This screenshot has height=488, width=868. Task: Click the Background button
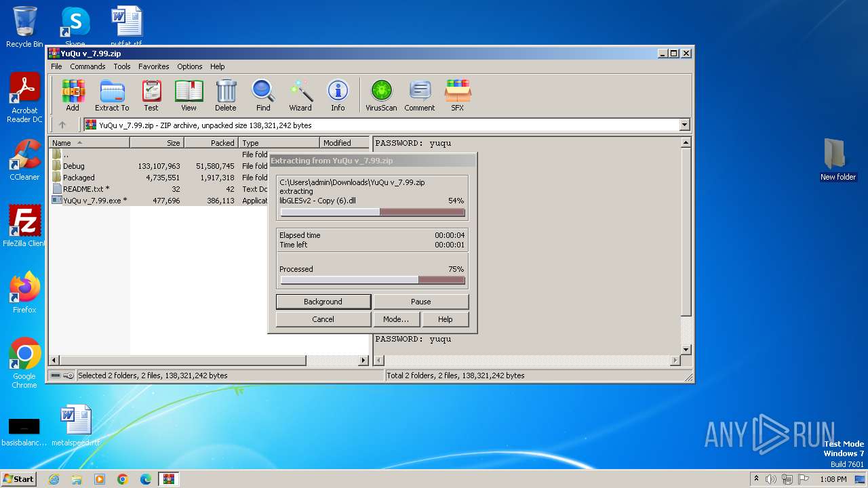point(323,302)
